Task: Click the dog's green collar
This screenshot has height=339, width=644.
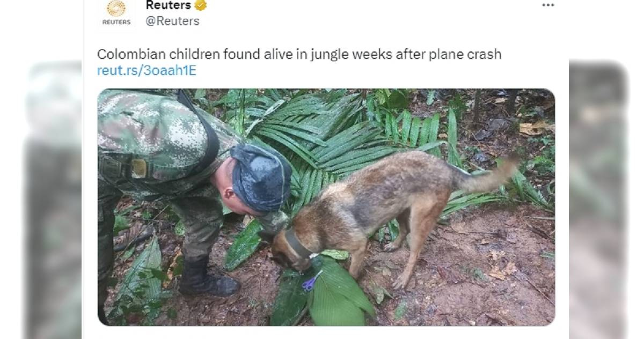Action: pyautogui.click(x=296, y=244)
